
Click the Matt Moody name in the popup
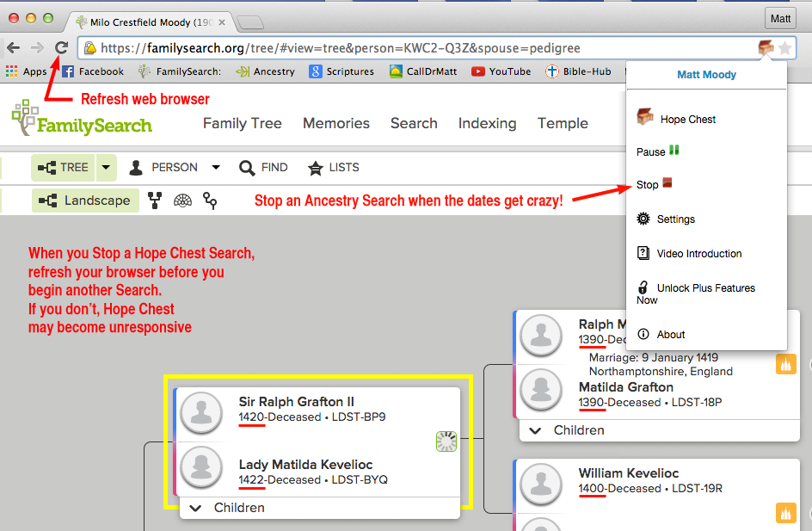coord(706,75)
